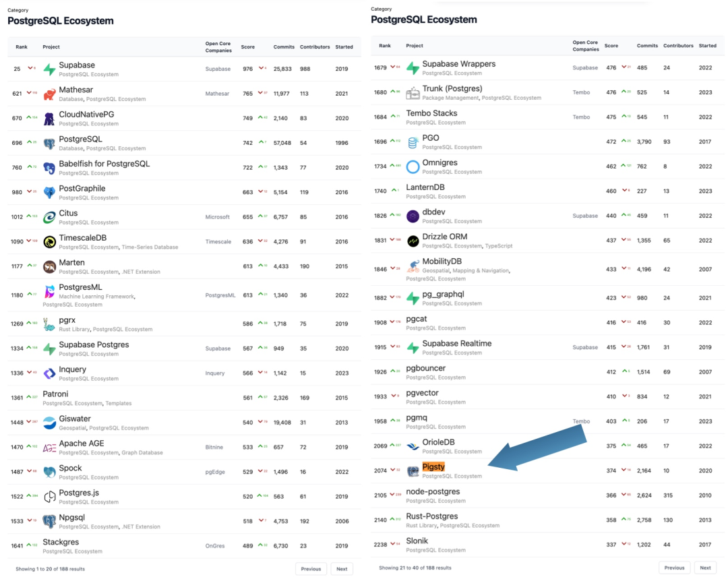Click the Omnigres blue circle logo
The height and width of the screenshot is (577, 728).
[x=413, y=166]
